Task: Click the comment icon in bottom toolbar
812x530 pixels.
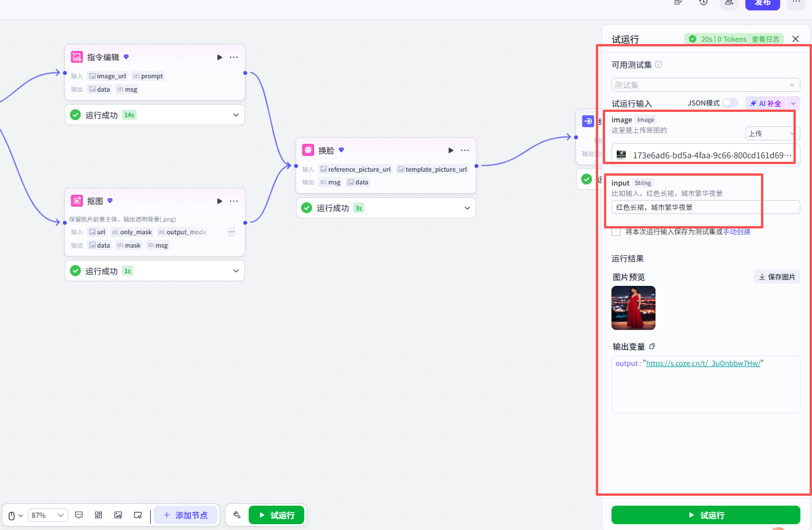Action: [x=79, y=515]
